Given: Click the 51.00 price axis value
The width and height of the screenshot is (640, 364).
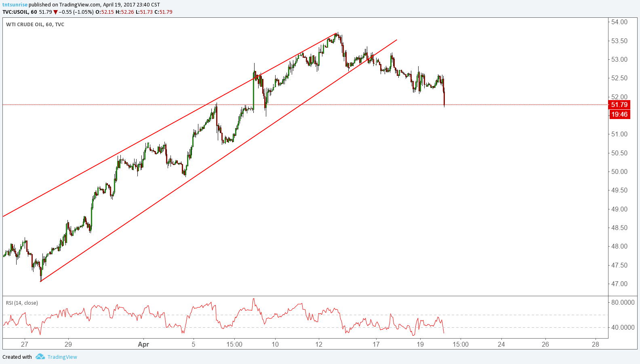Looking at the screenshot, I should pos(619,134).
